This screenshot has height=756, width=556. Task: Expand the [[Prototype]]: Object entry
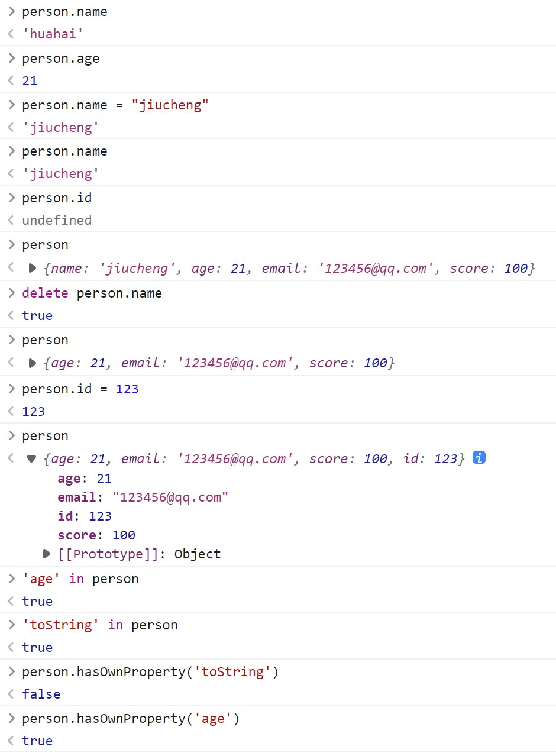47,554
